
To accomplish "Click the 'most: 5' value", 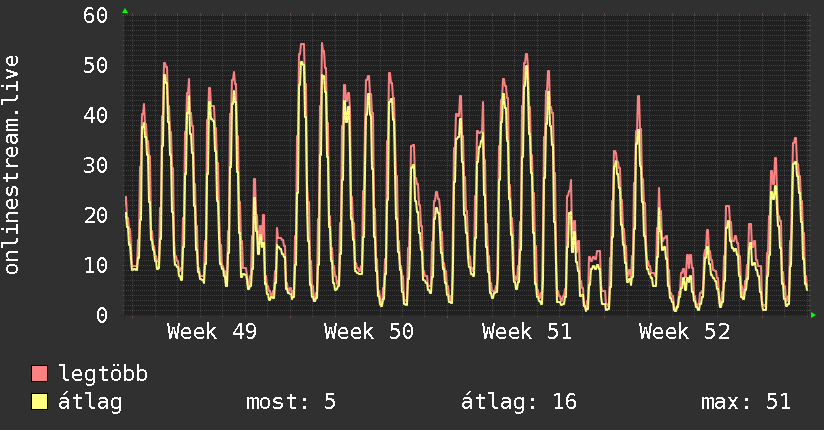I will coord(291,402).
